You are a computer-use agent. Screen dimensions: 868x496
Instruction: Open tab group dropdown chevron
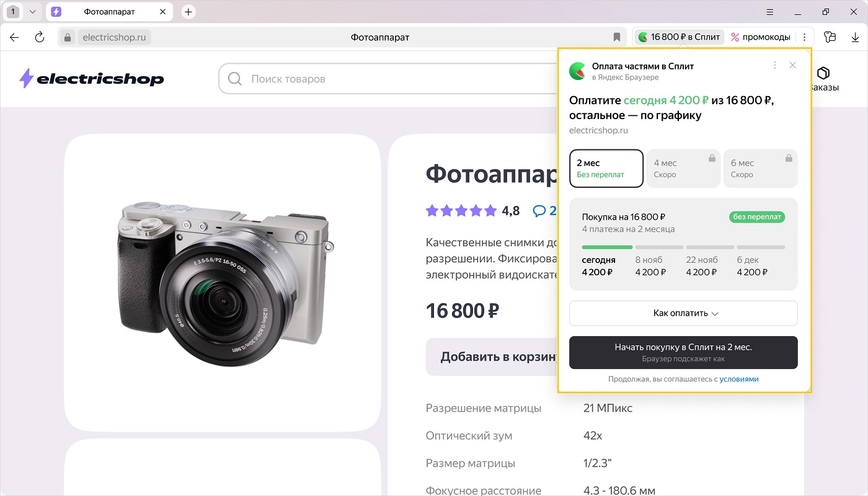(x=33, y=12)
